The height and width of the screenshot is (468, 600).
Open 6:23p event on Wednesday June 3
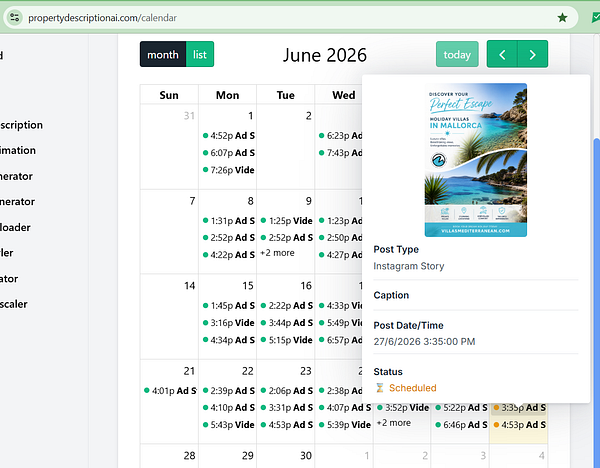(340, 135)
